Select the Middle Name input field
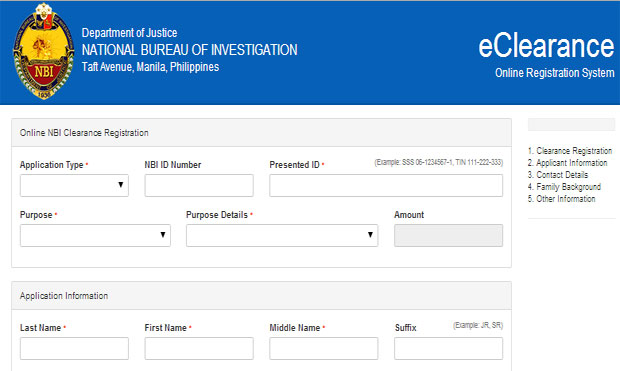This screenshot has width=620, height=371. (x=323, y=348)
